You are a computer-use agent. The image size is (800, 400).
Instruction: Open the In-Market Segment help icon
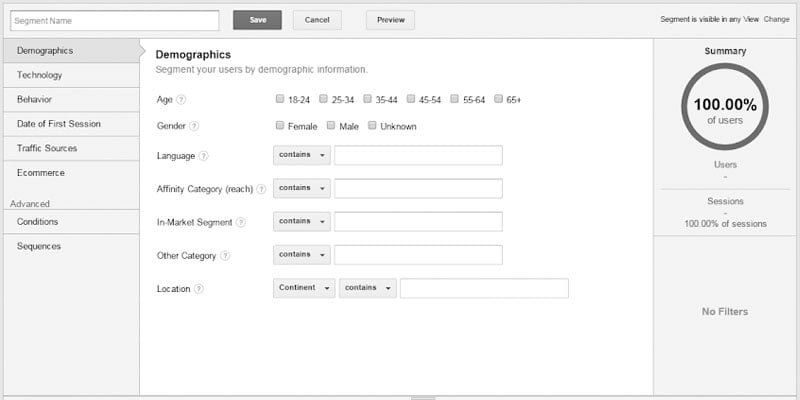point(241,222)
